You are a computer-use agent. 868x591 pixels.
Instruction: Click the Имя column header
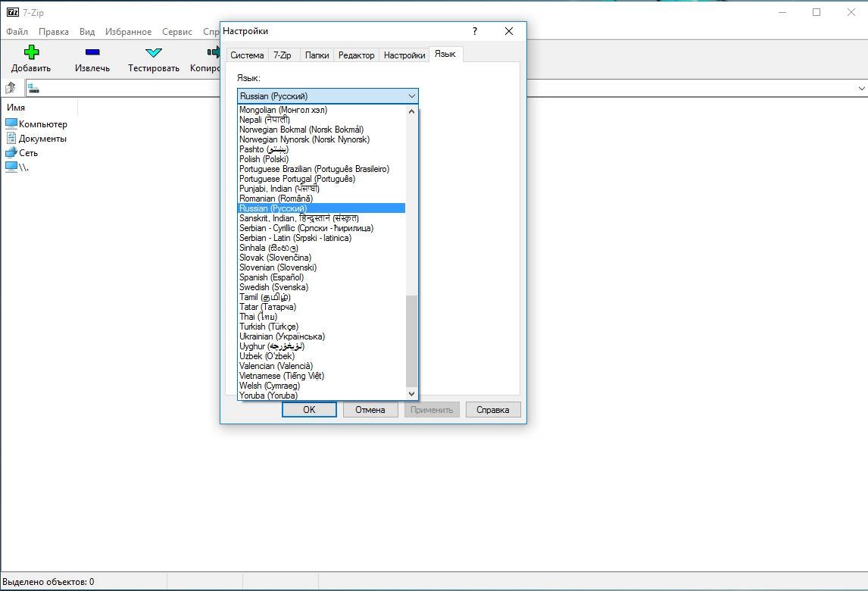[39, 107]
